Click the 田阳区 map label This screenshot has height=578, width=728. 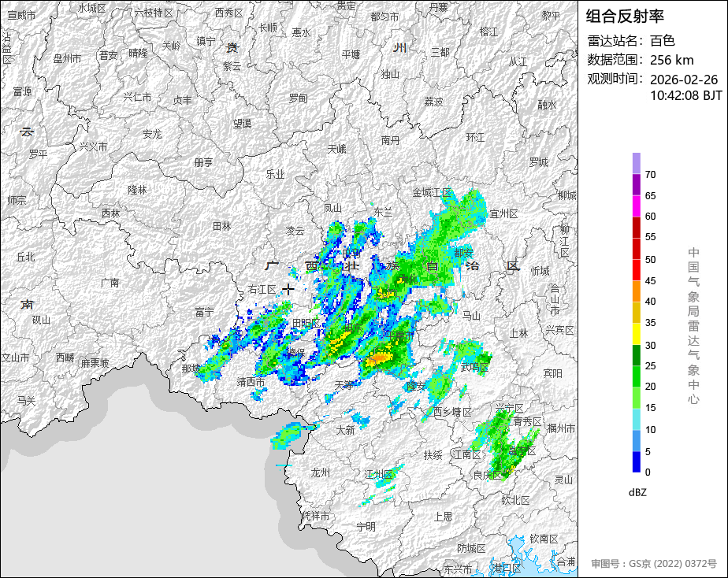click(x=306, y=324)
